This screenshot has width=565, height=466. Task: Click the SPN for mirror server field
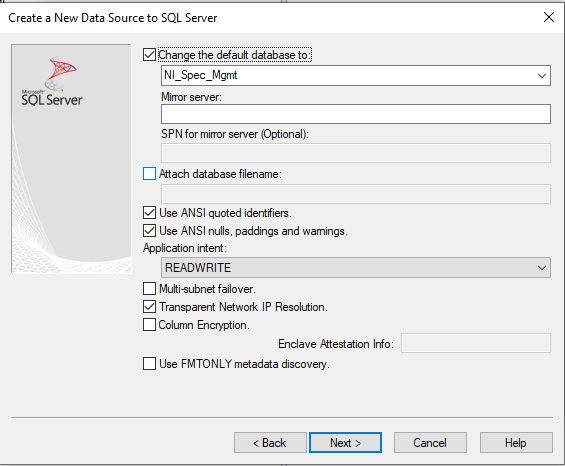click(x=356, y=153)
